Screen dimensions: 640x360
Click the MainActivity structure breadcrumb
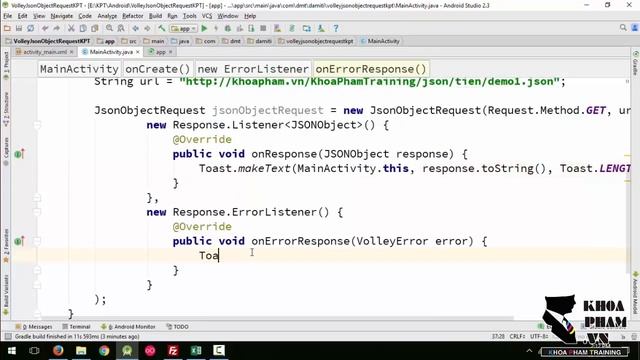[x=79, y=69]
